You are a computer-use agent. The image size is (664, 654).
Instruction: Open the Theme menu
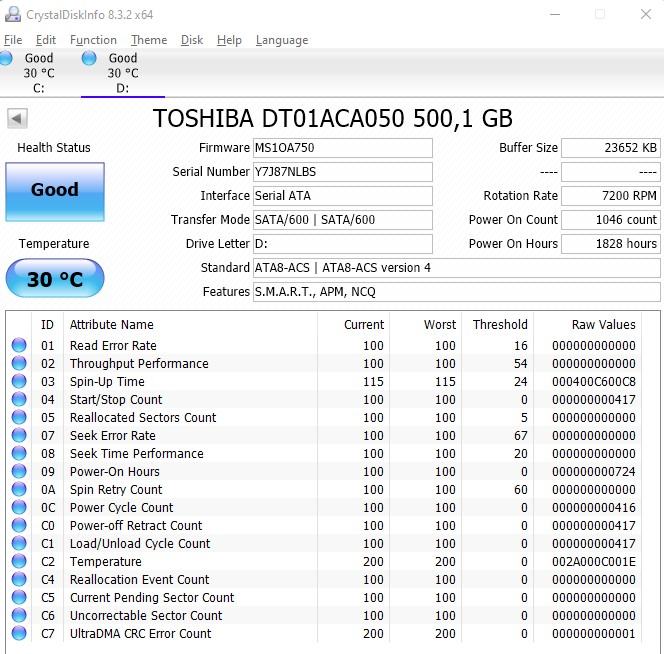(149, 40)
